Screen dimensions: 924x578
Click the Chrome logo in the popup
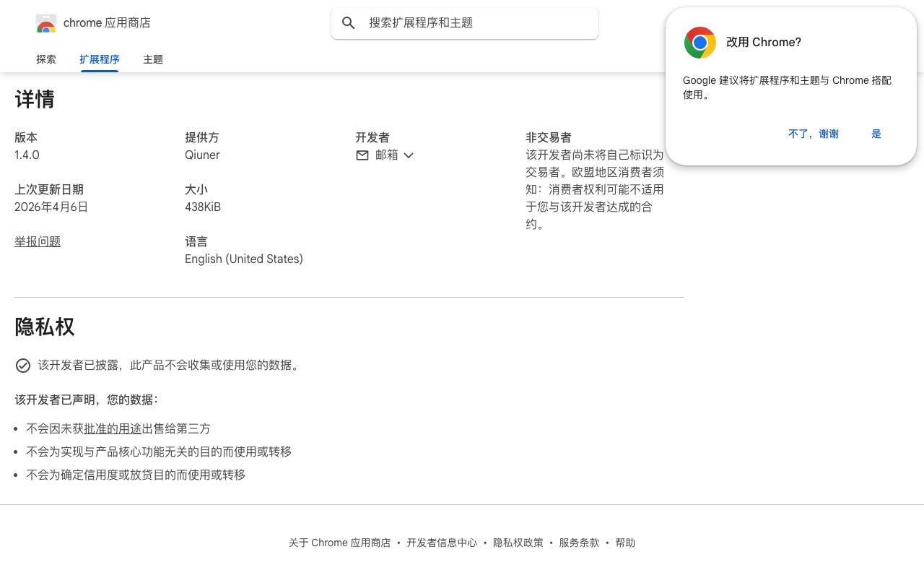click(x=700, y=43)
